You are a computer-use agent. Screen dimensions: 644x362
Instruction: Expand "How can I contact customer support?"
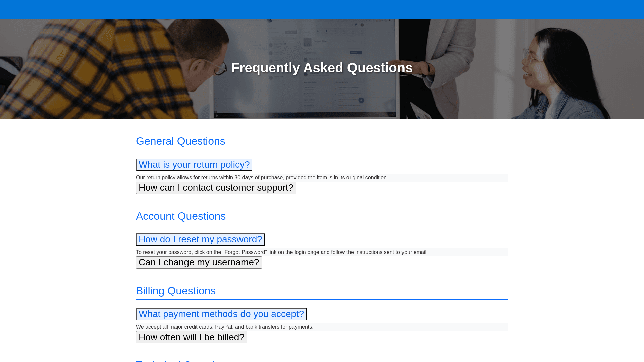pos(216,188)
